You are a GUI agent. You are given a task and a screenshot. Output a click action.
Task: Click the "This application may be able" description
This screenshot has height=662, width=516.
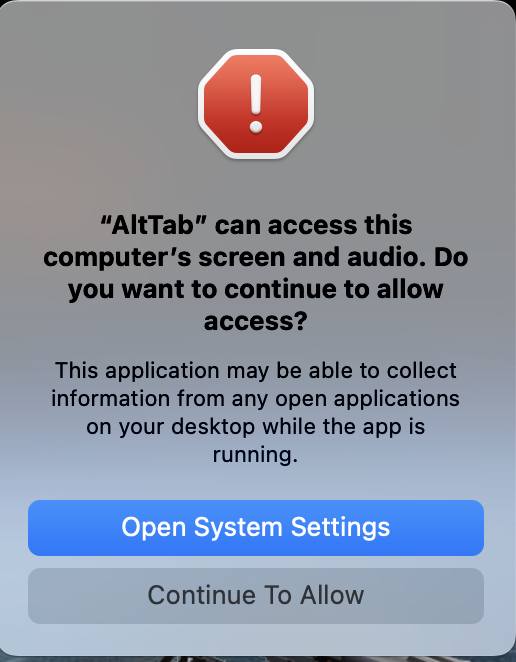click(256, 412)
